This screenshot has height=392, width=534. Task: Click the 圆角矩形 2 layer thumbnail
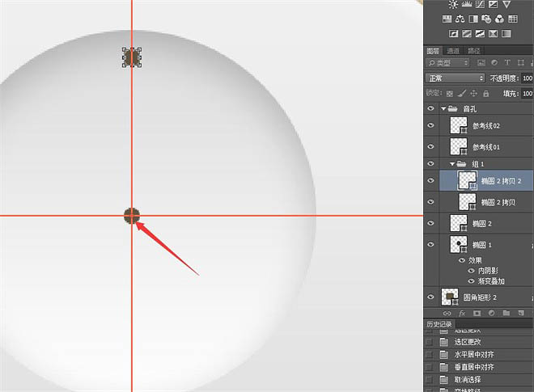pos(448,297)
